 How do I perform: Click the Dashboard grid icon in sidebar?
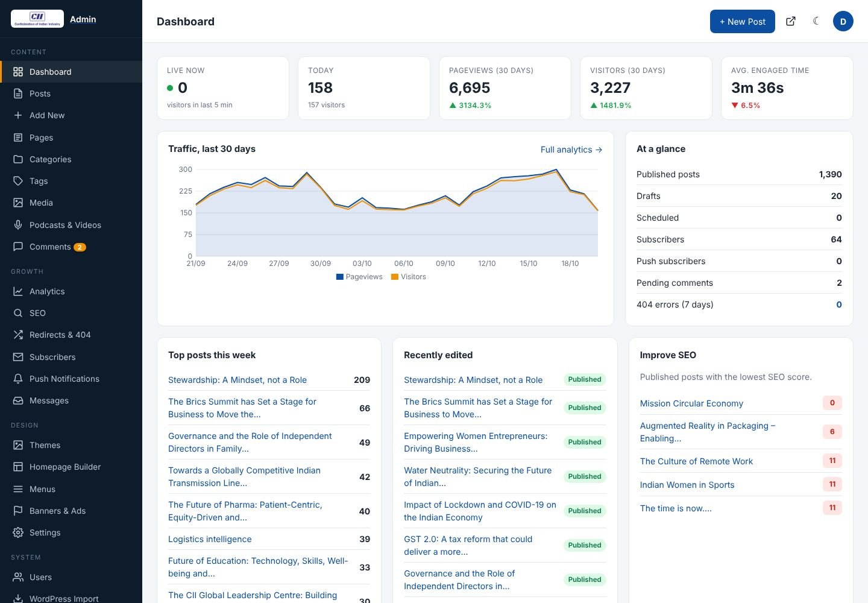[x=18, y=72]
